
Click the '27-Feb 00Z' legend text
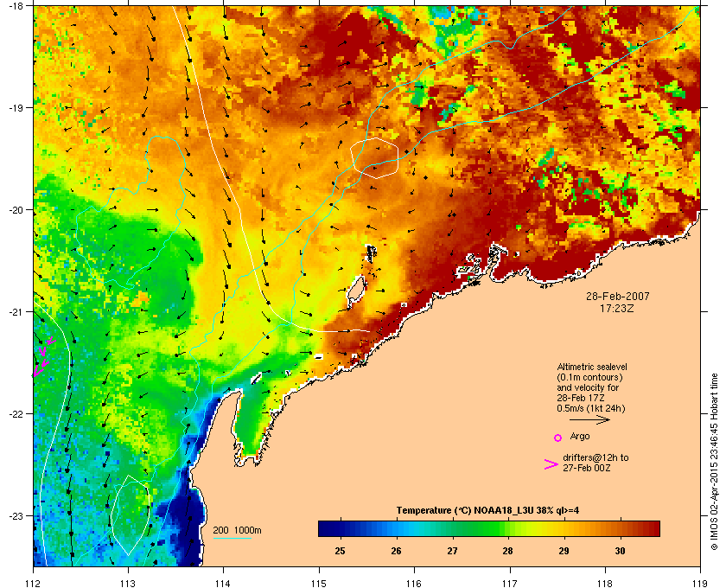pos(587,468)
